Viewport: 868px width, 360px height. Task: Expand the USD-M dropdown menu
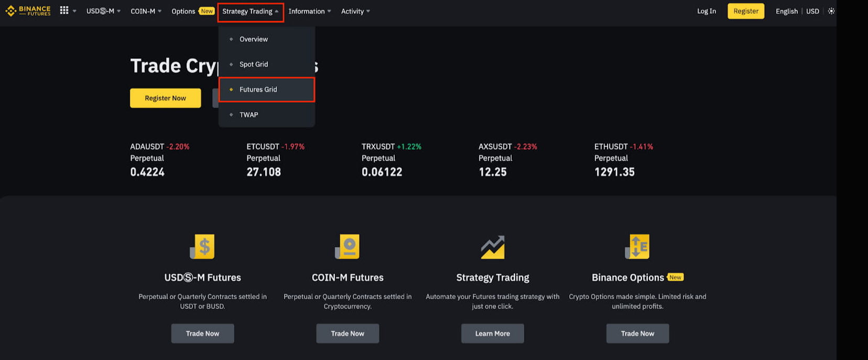[x=103, y=11]
